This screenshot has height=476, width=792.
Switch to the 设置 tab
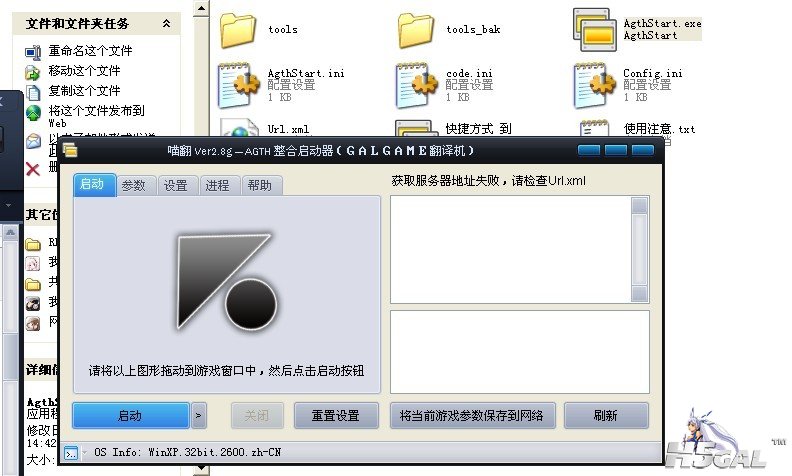tap(176, 185)
